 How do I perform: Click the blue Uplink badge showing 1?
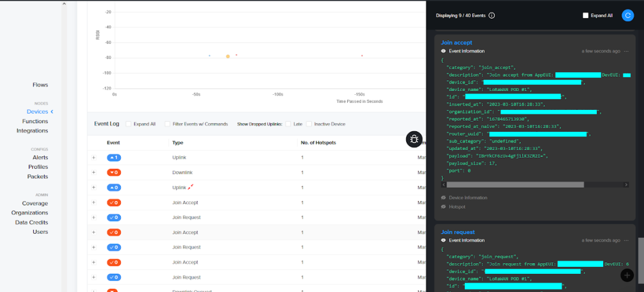(x=114, y=158)
